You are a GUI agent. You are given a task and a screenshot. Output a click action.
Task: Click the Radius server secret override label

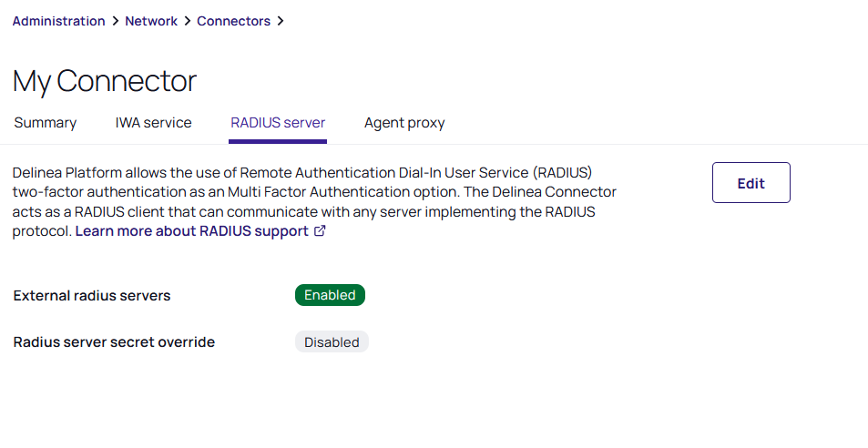pyautogui.click(x=114, y=342)
